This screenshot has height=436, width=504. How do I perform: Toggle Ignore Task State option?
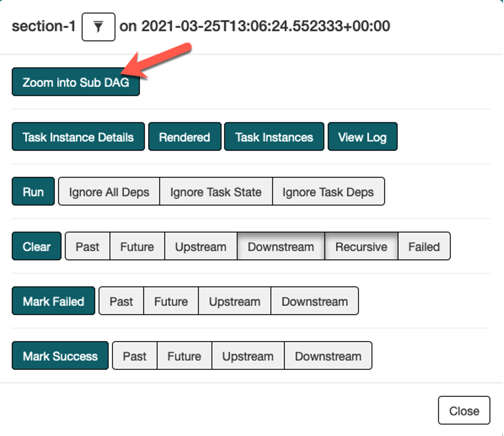tap(216, 192)
